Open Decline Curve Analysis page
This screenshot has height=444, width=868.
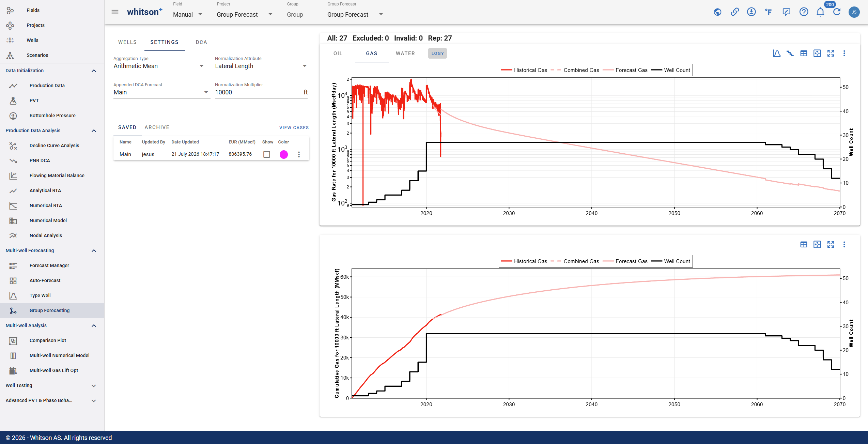pyautogui.click(x=54, y=146)
